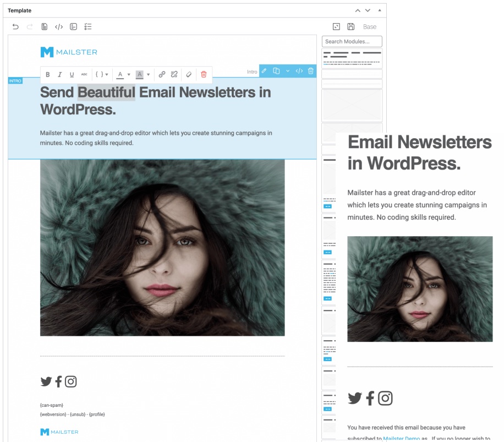Click the Template panel title
The image size is (504, 442).
coord(20,10)
